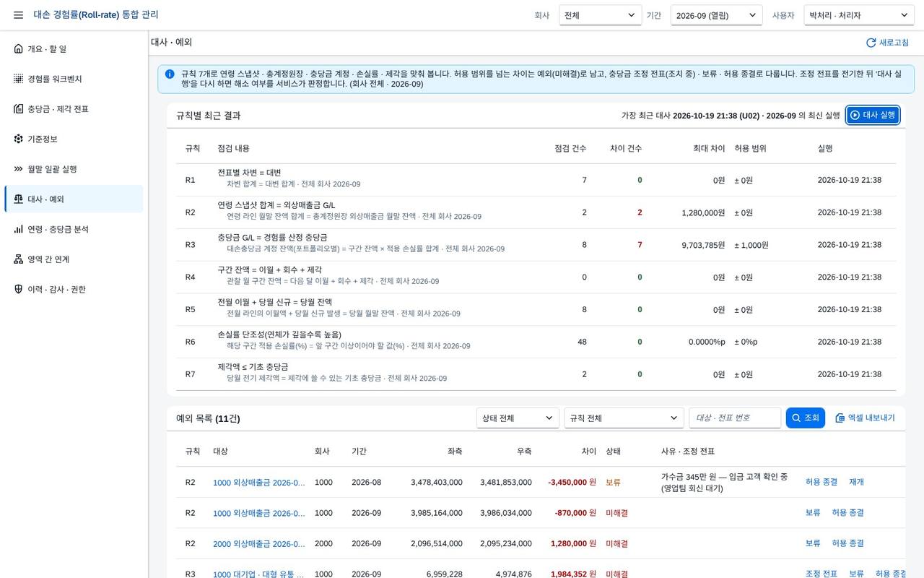Click the bar chart icon for 연령 · 충당금 분석
Image resolution: width=924 pixels, height=578 pixels.
pos(18,229)
